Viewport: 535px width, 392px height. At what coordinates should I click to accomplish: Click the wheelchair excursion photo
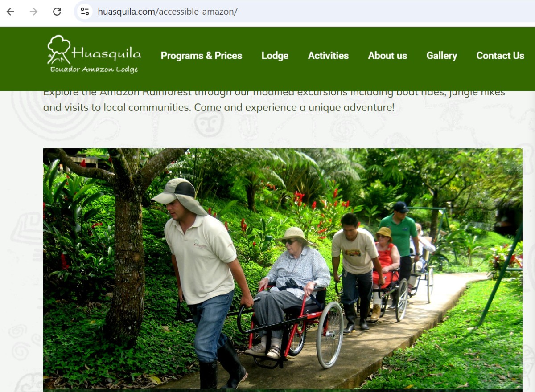pyautogui.click(x=283, y=269)
